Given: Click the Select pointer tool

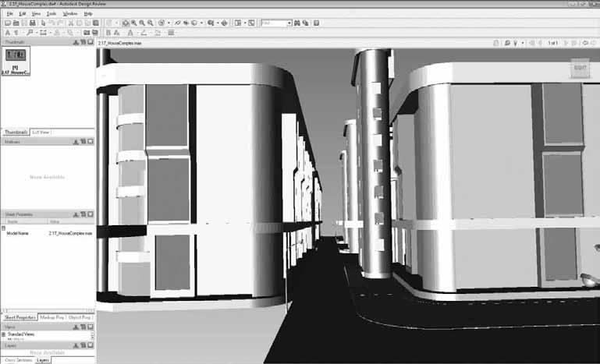Looking at the screenshot, I should click(43, 23).
